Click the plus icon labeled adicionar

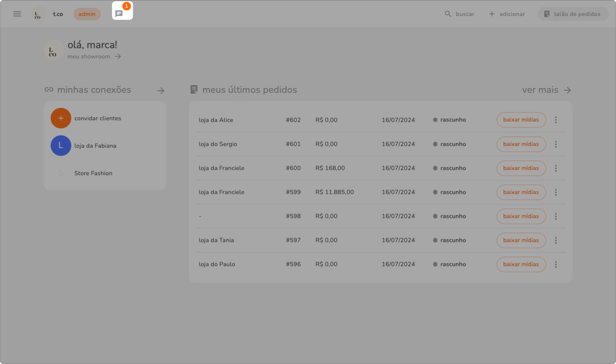pyautogui.click(x=492, y=14)
